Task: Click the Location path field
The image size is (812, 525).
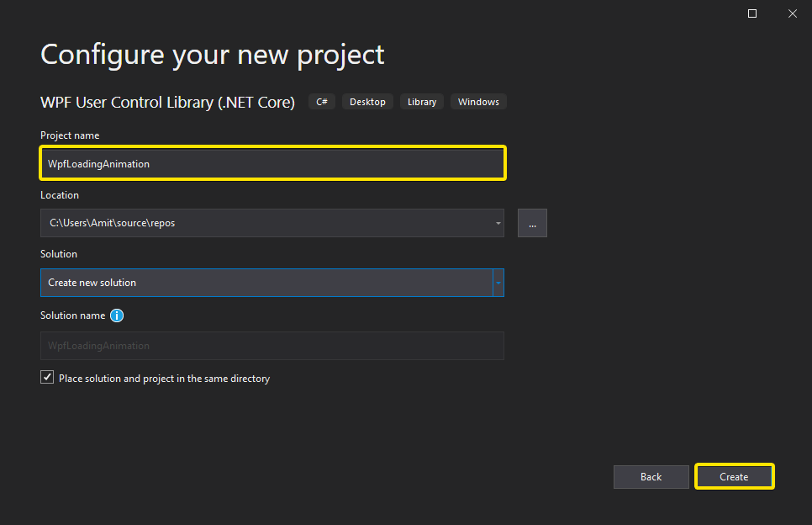Action: (252, 222)
